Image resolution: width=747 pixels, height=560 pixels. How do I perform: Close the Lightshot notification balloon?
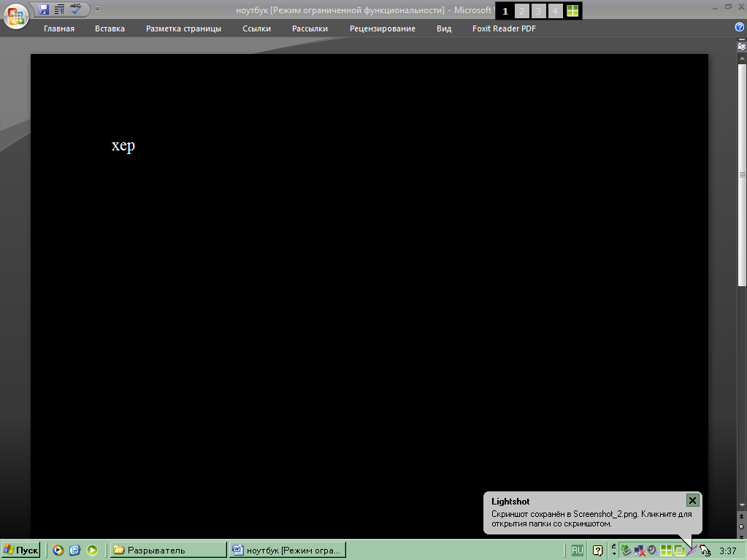[x=692, y=500]
